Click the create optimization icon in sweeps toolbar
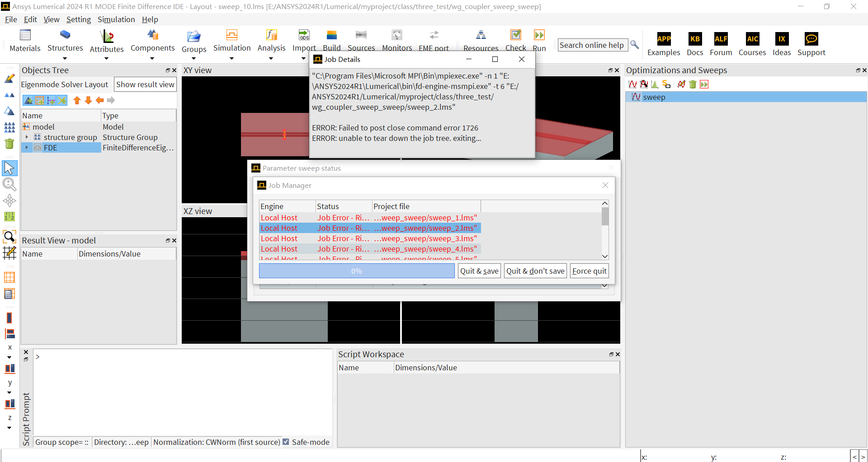868x462 pixels. click(x=644, y=84)
